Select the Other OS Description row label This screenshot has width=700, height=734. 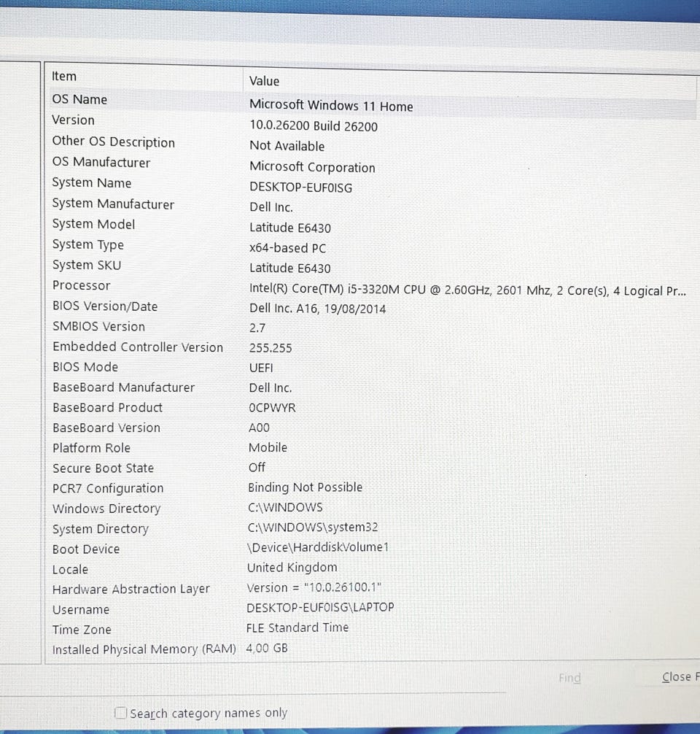coord(114,142)
